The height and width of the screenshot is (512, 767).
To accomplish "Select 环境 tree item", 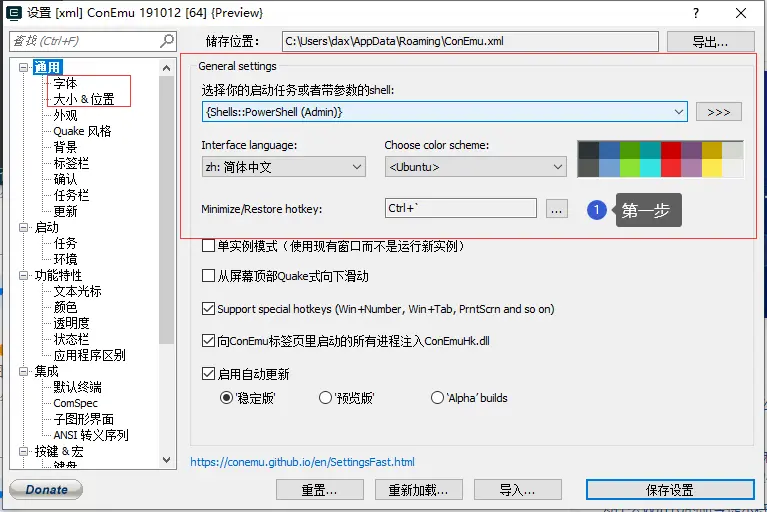I will point(65,259).
